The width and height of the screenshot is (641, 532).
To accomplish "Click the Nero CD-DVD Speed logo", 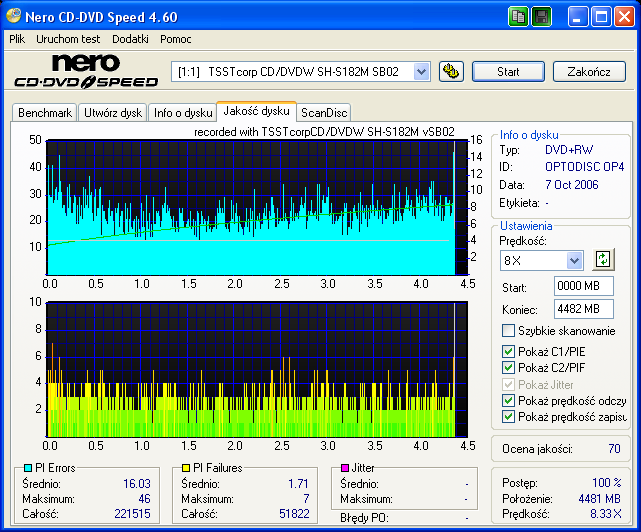I will 86,71.
